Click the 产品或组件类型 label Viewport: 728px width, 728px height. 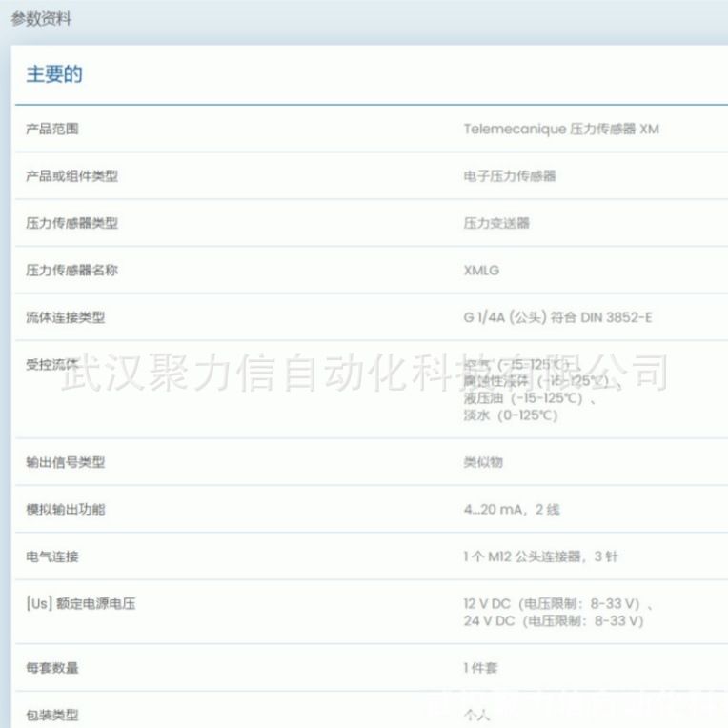tap(71, 176)
